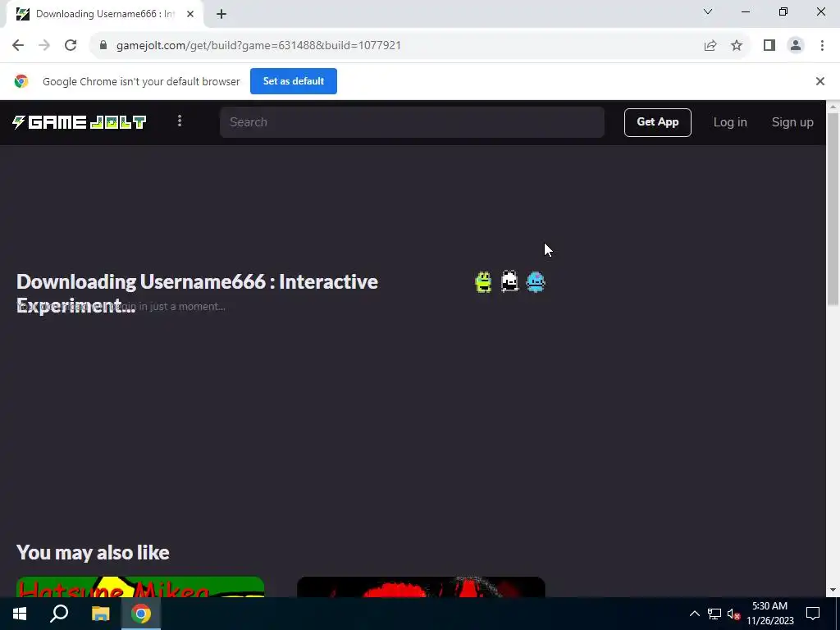
Task: Open the Sign up link
Action: coord(792,122)
